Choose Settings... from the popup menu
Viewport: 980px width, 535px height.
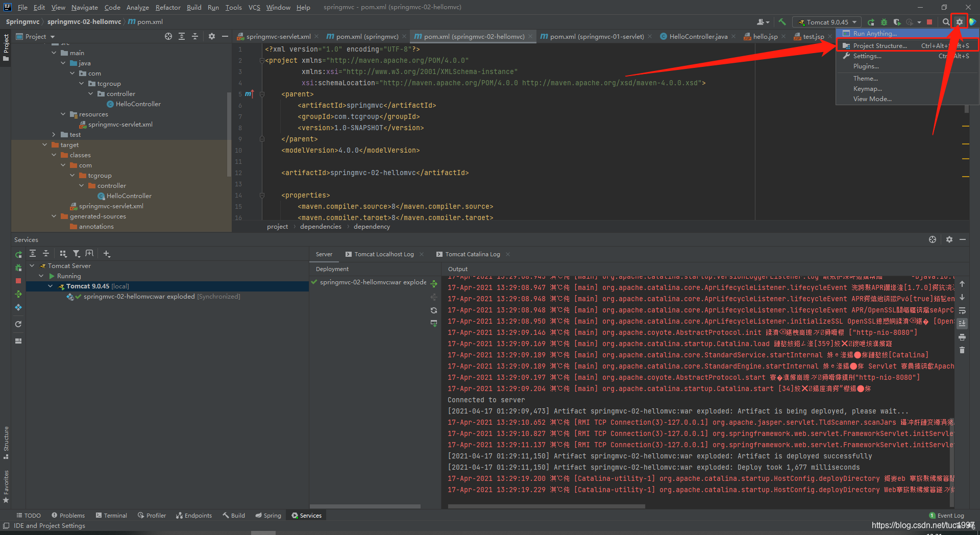pos(906,56)
